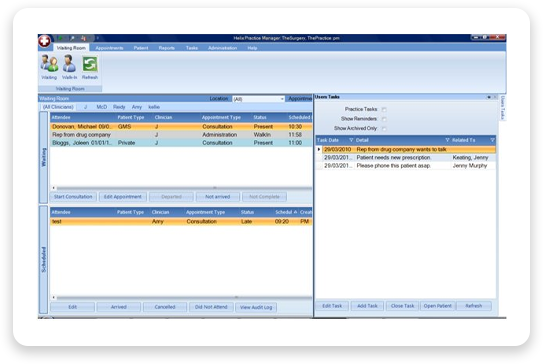Image resolution: width=543 pixels, height=364 pixels.
Task: Select clinician tab Reidy
Action: [119, 107]
